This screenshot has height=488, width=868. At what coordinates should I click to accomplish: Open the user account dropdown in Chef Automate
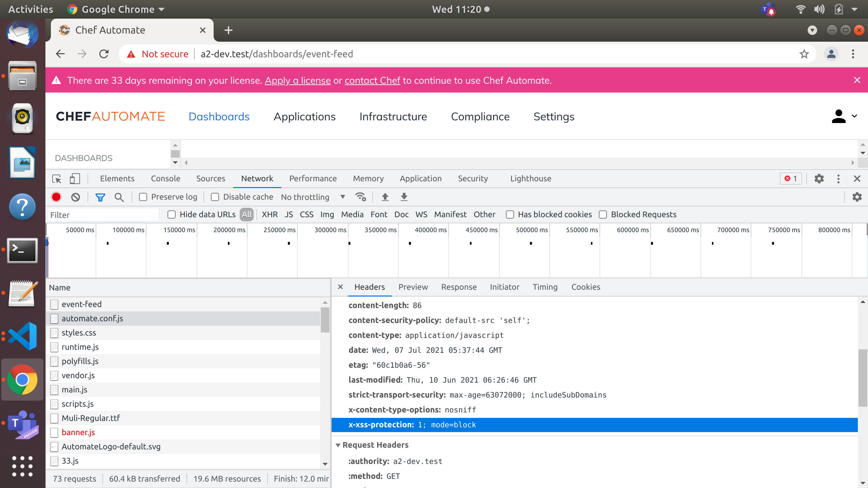click(x=845, y=116)
